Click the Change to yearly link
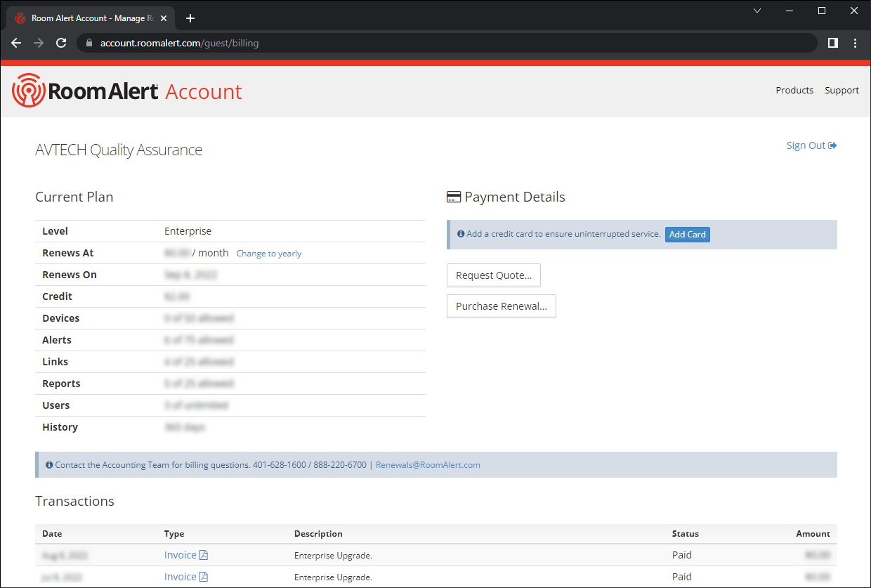Screen dimensions: 871x588 (x=269, y=254)
